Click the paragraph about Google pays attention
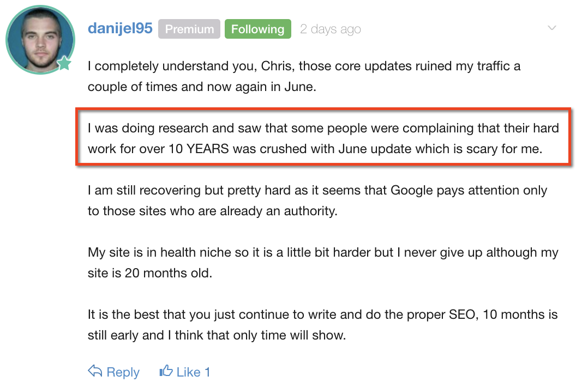 (x=317, y=201)
